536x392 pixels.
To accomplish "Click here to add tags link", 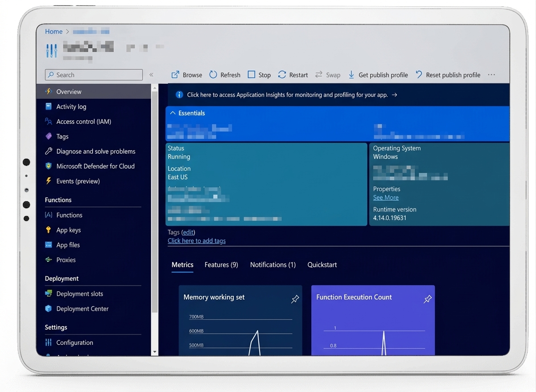I will click(x=197, y=241).
